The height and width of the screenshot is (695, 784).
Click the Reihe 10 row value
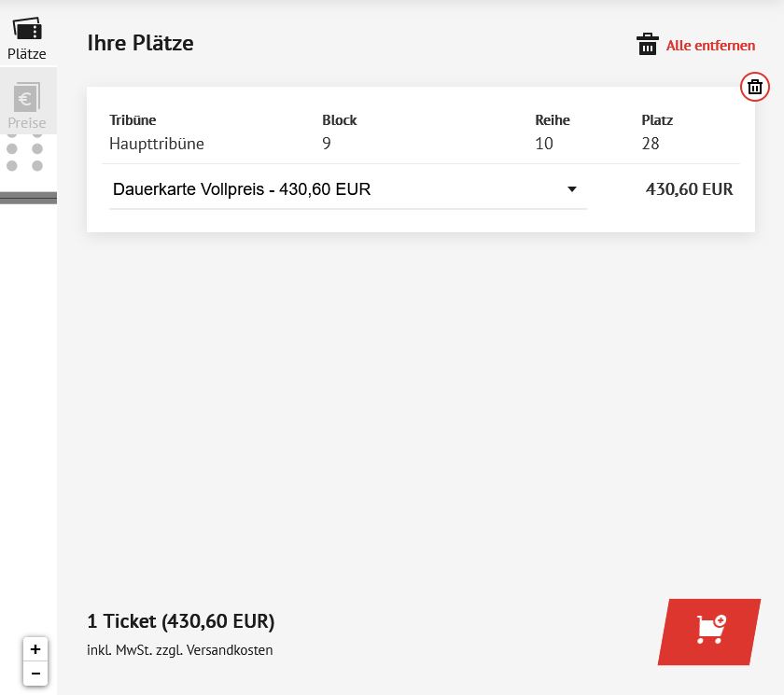point(543,144)
